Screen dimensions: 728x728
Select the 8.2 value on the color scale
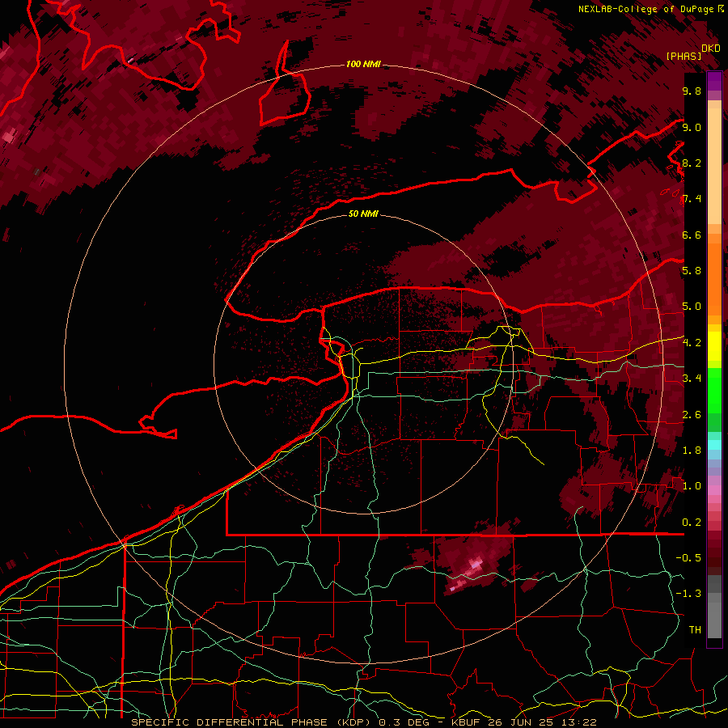692,163
